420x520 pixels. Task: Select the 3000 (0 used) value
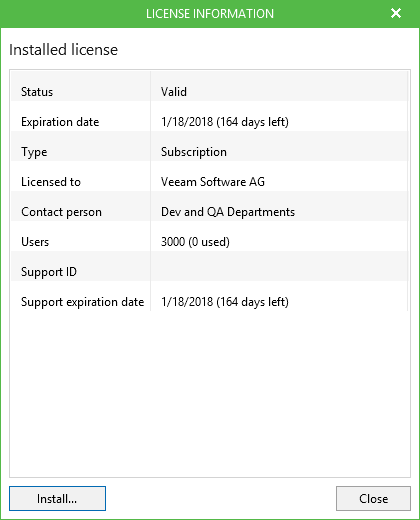195,242
